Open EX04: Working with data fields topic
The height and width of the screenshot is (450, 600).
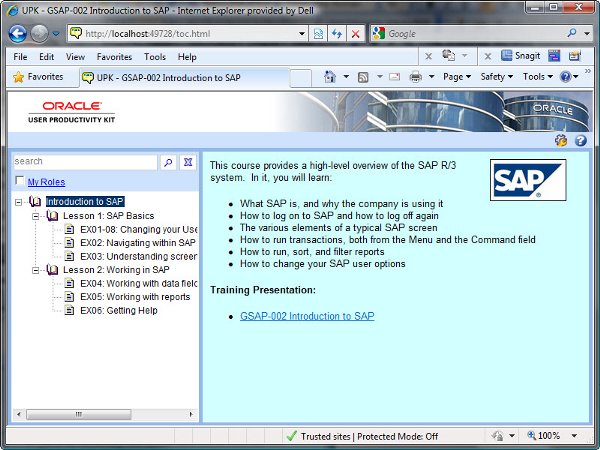[x=139, y=284]
